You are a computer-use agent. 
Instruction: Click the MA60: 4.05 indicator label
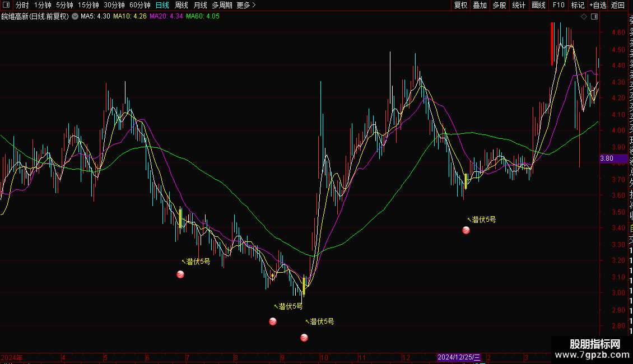(x=203, y=17)
